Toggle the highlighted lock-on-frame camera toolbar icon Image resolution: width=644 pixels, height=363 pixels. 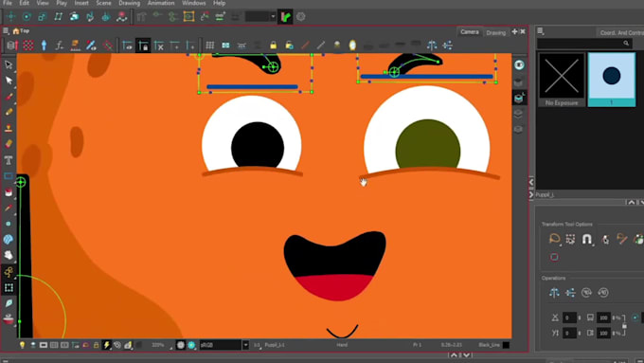[143, 45]
